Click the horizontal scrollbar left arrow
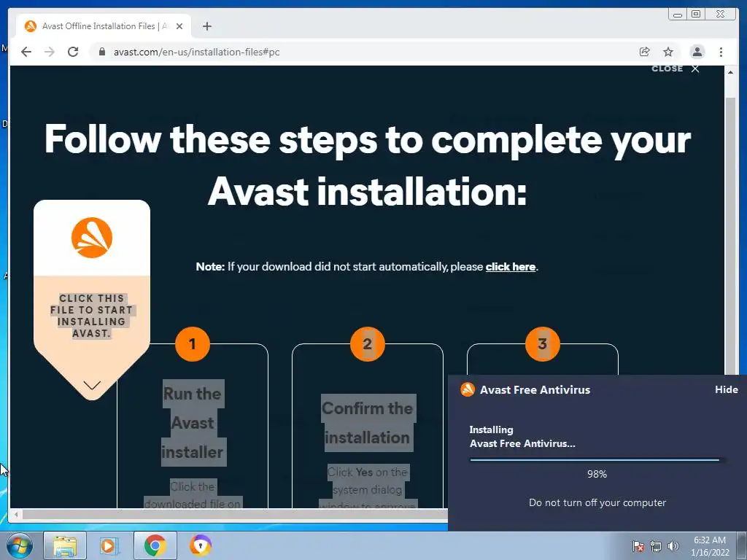747x560 pixels. click(16, 514)
